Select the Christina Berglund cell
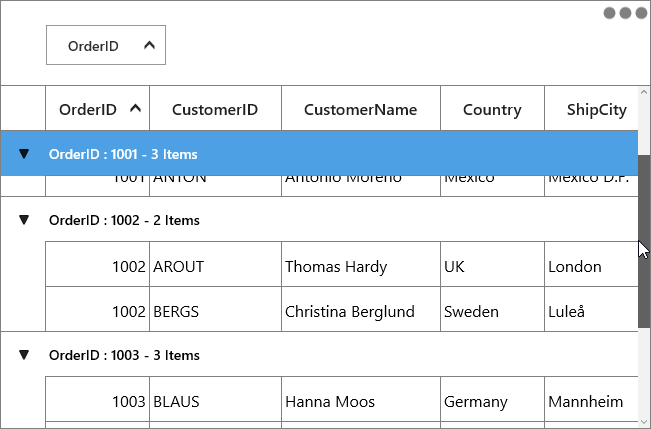 coord(361,309)
